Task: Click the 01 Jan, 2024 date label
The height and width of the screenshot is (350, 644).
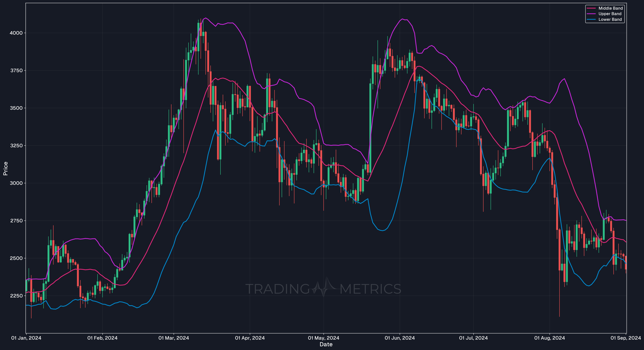Action: [26, 338]
